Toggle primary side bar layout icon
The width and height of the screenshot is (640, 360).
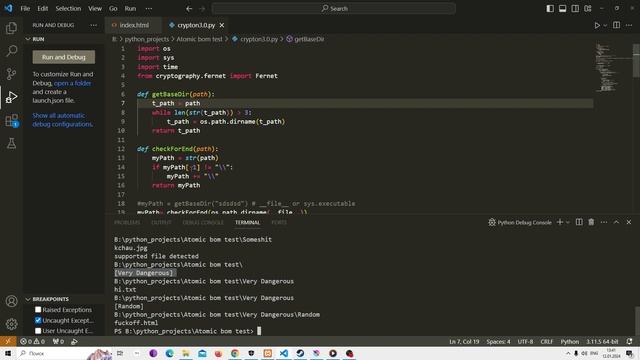(550, 9)
